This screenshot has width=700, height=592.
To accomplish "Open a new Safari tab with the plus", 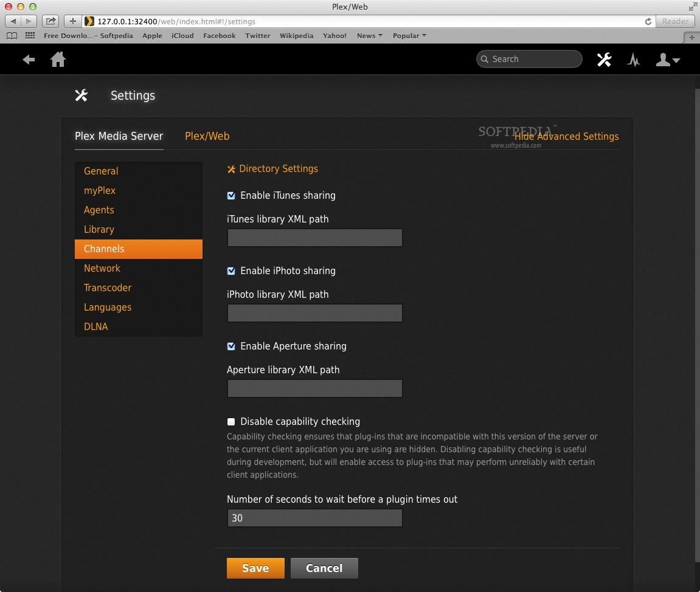I will pos(691,38).
